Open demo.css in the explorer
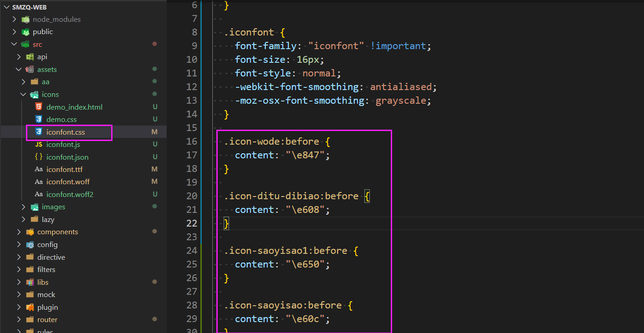644x333 pixels. [61, 120]
